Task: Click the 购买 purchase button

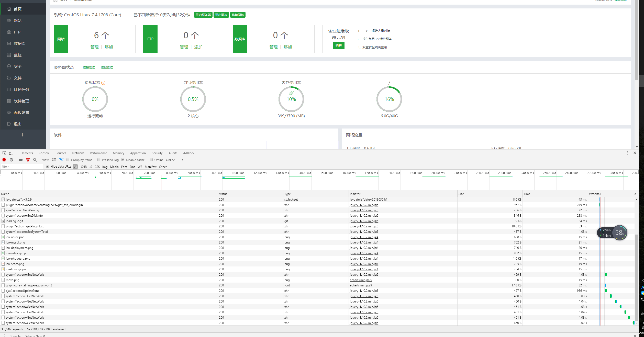Action: click(339, 45)
